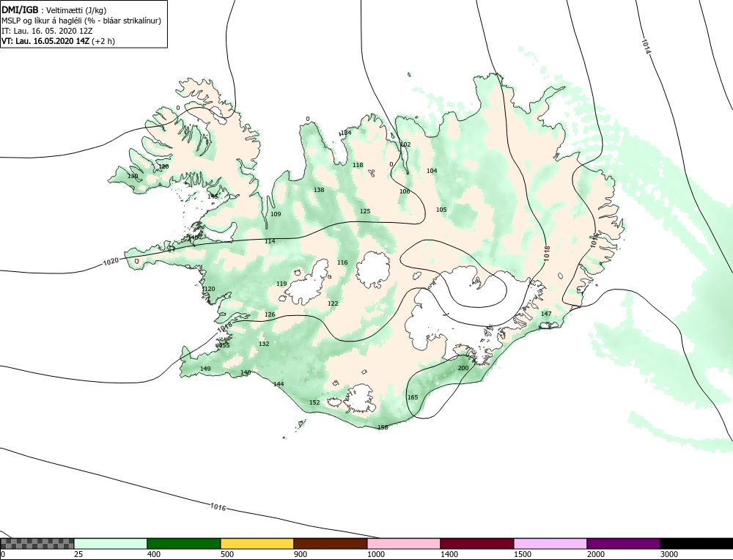
Task: Click the 145 value on the map
Action: (213, 196)
